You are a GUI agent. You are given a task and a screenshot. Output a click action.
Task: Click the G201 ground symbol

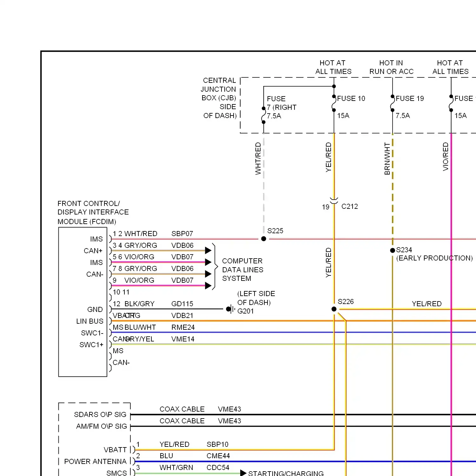tap(230, 309)
